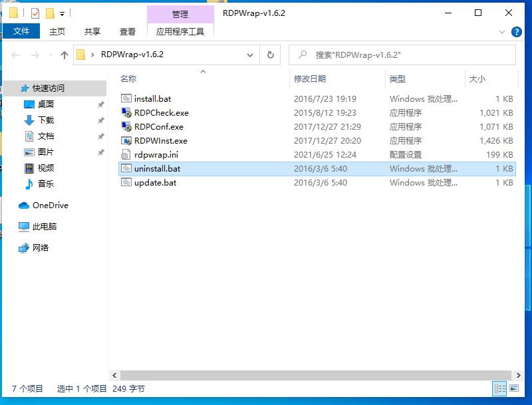This screenshot has height=405, width=532.
Task: Click the folder icon in address bar
Action: pyautogui.click(x=80, y=55)
